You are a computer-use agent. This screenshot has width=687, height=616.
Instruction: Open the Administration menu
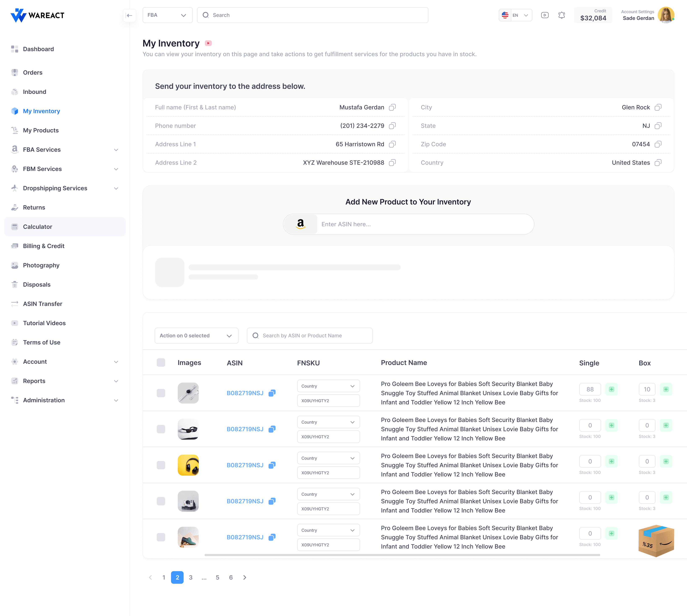click(x=43, y=400)
